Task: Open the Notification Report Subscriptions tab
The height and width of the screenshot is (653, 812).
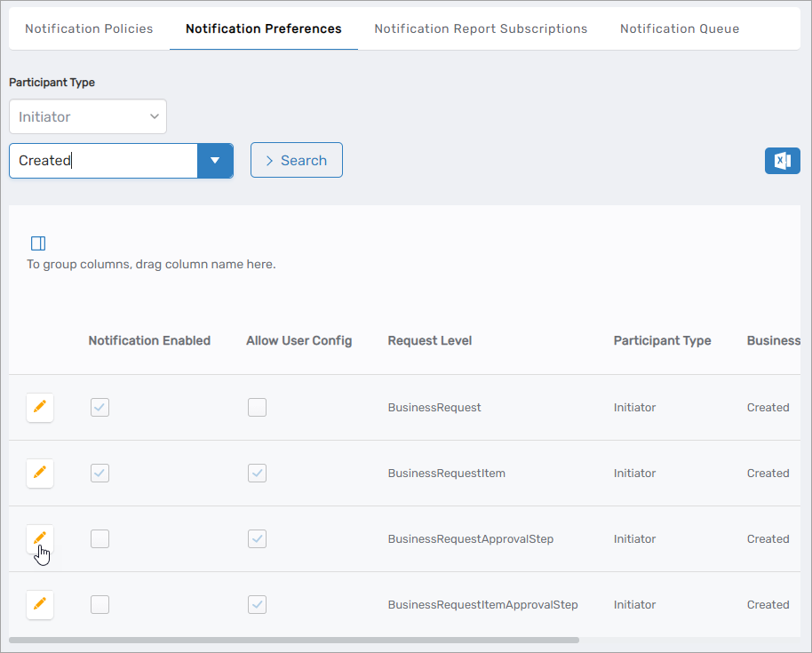Action: tap(481, 28)
